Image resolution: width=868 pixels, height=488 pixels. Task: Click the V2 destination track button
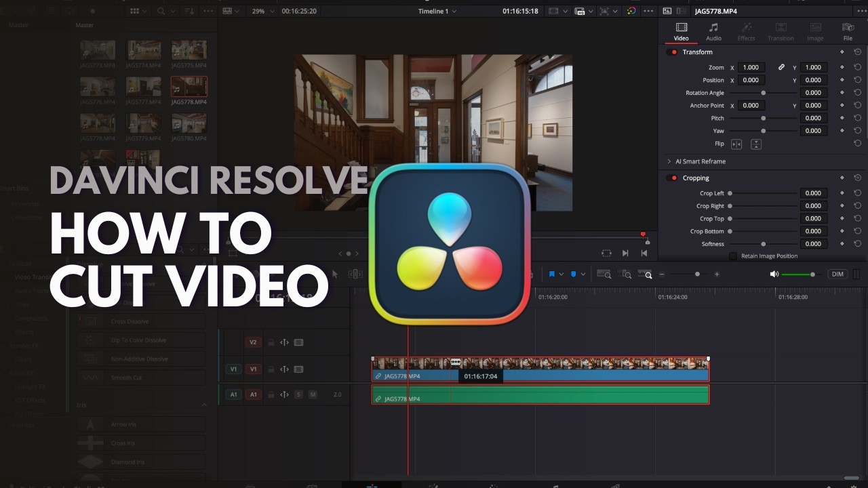[253, 342]
